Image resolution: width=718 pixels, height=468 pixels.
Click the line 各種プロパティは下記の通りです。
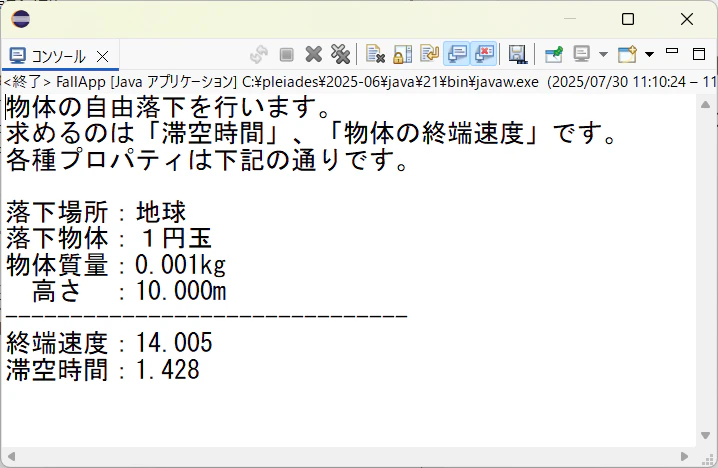tap(207, 160)
